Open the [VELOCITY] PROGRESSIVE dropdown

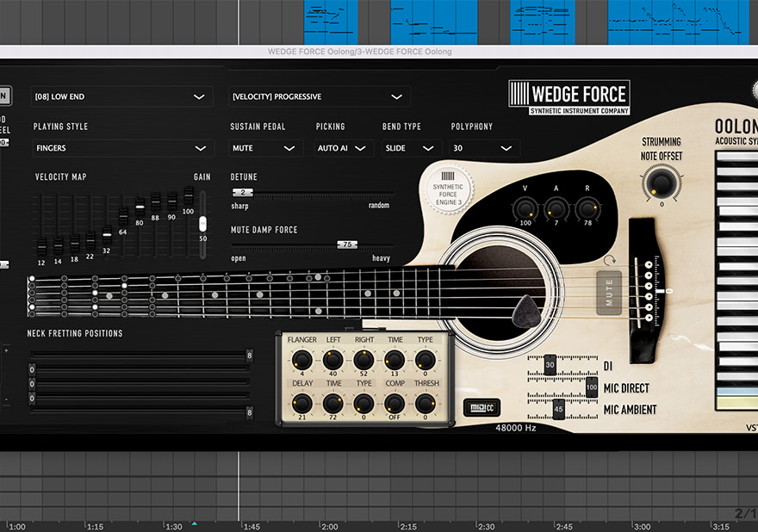tap(319, 96)
